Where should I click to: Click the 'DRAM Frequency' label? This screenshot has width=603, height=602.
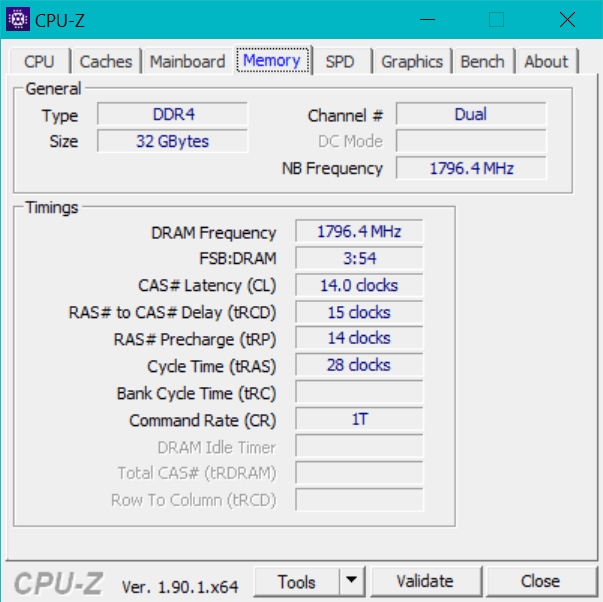click(213, 233)
